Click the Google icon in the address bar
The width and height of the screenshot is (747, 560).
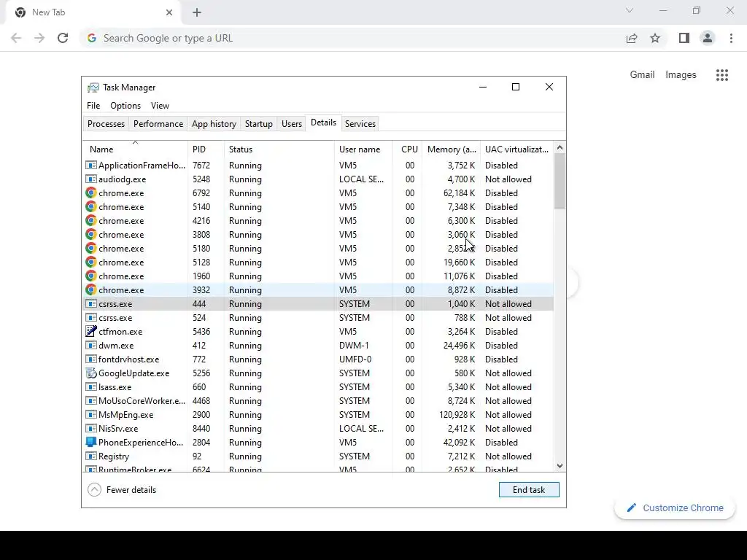point(92,38)
